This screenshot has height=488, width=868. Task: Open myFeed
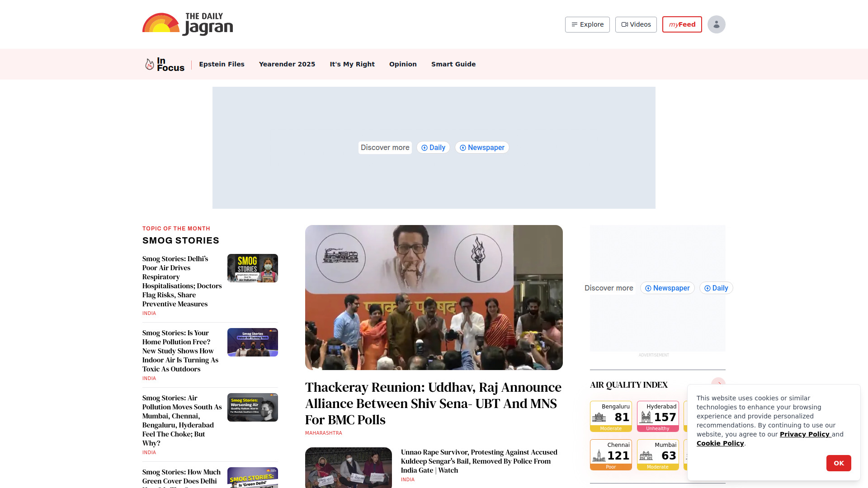[x=682, y=24]
